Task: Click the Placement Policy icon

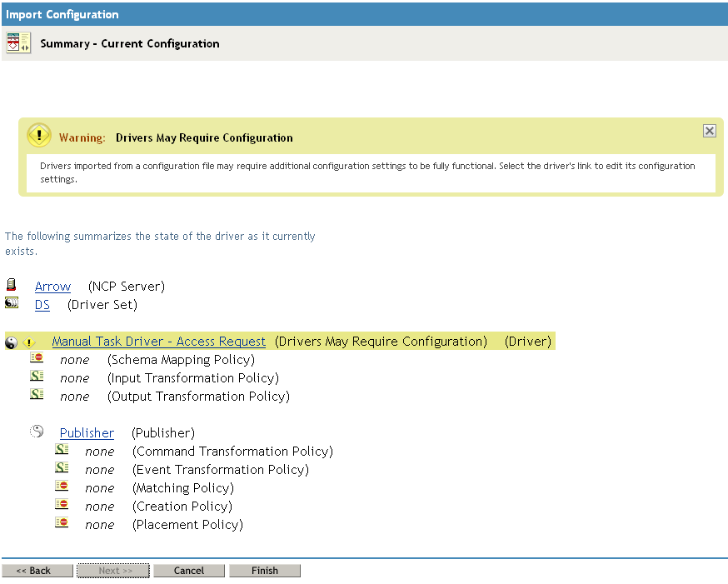Action: (x=62, y=523)
